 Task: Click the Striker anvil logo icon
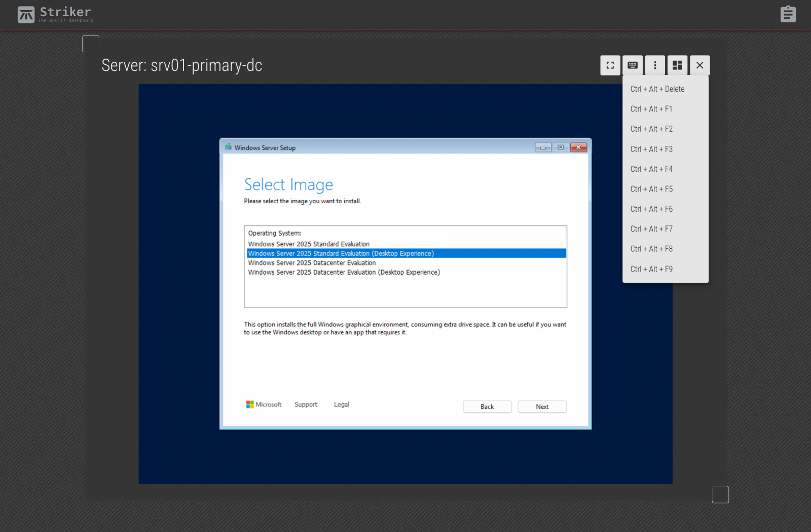click(x=26, y=15)
